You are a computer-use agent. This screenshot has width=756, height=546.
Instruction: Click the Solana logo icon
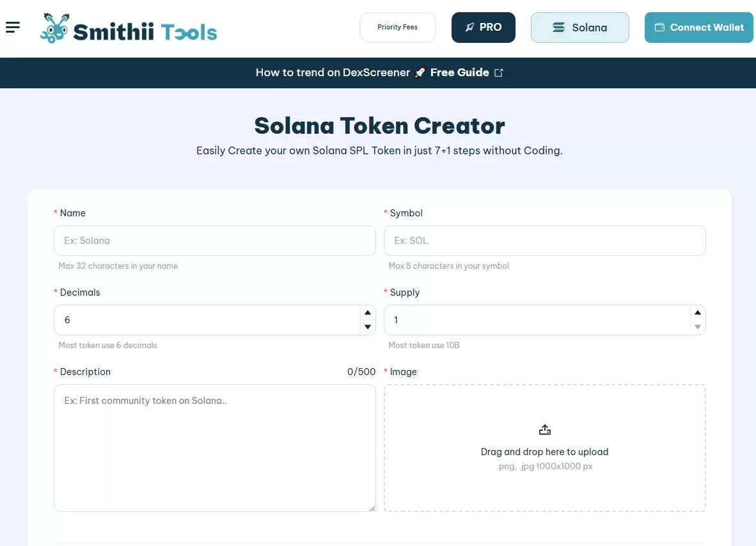coord(558,28)
